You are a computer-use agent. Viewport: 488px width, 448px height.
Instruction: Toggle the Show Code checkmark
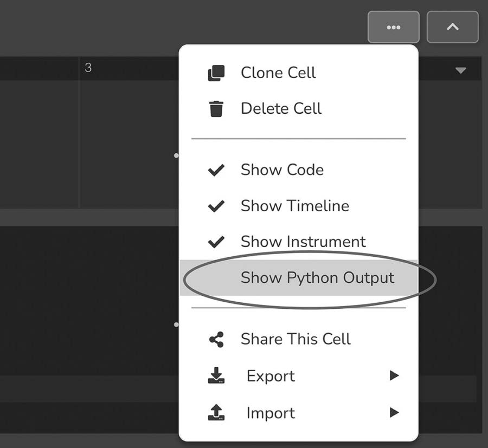pyautogui.click(x=216, y=170)
